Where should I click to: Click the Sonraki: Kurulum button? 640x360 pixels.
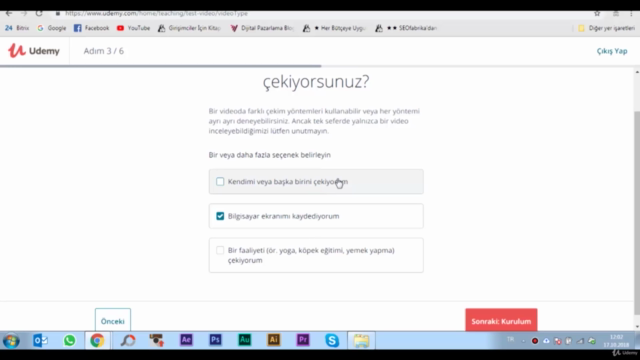(x=501, y=320)
